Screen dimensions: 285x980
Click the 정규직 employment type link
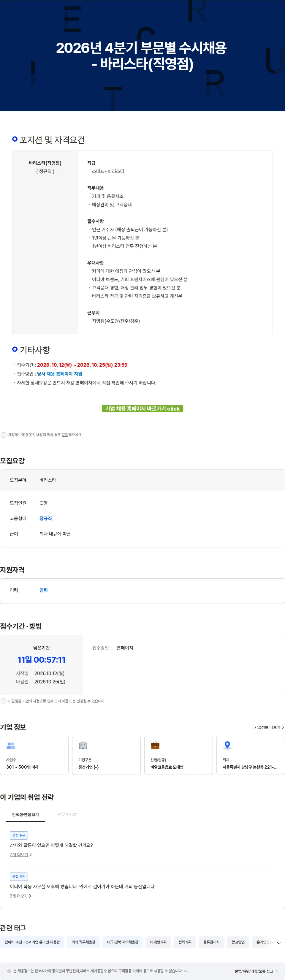(x=46, y=518)
